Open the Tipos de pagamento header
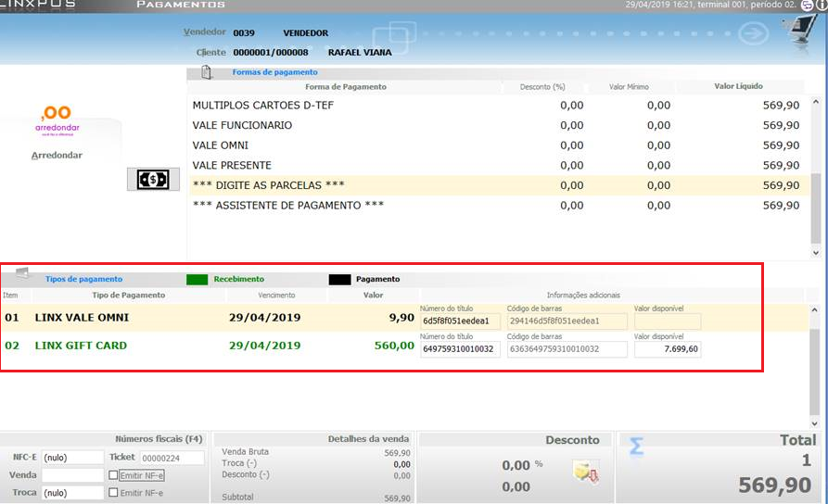 click(x=83, y=279)
